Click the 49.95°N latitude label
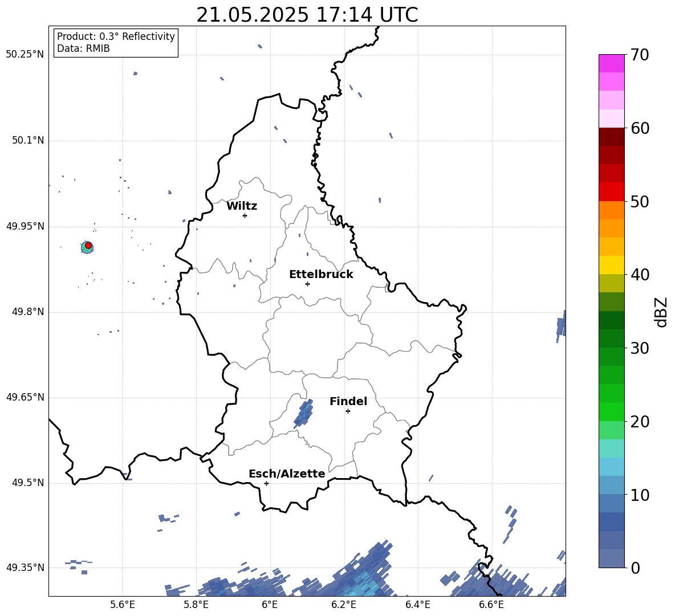 [x=25, y=226]
